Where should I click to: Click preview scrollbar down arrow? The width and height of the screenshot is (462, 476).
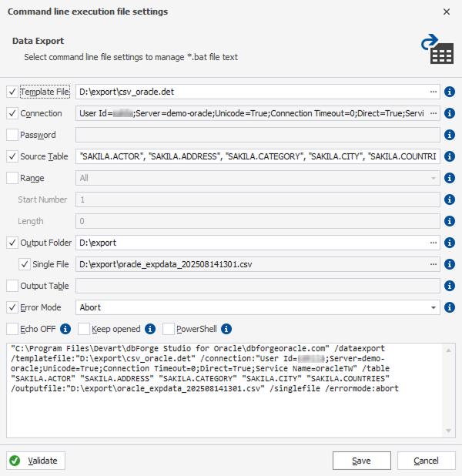click(448, 431)
